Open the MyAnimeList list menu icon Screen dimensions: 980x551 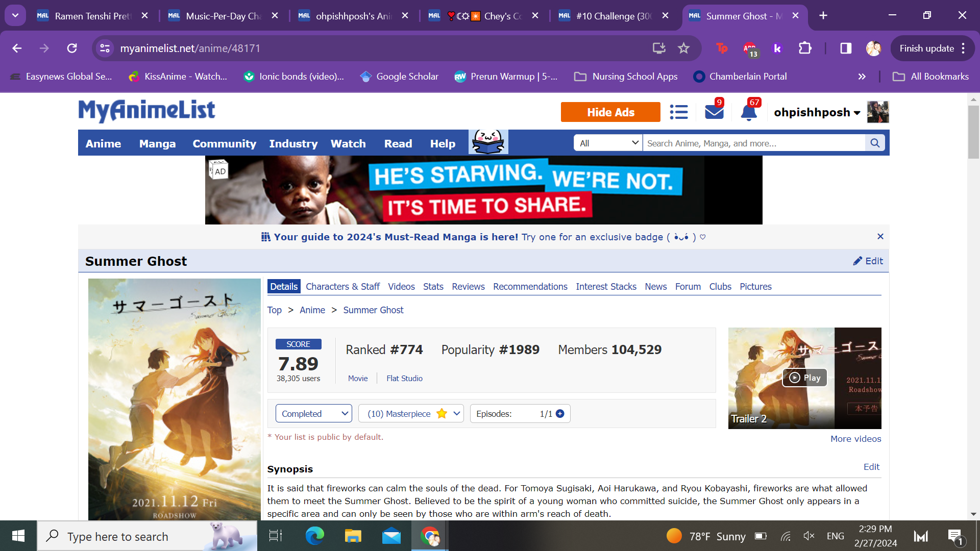tap(679, 112)
